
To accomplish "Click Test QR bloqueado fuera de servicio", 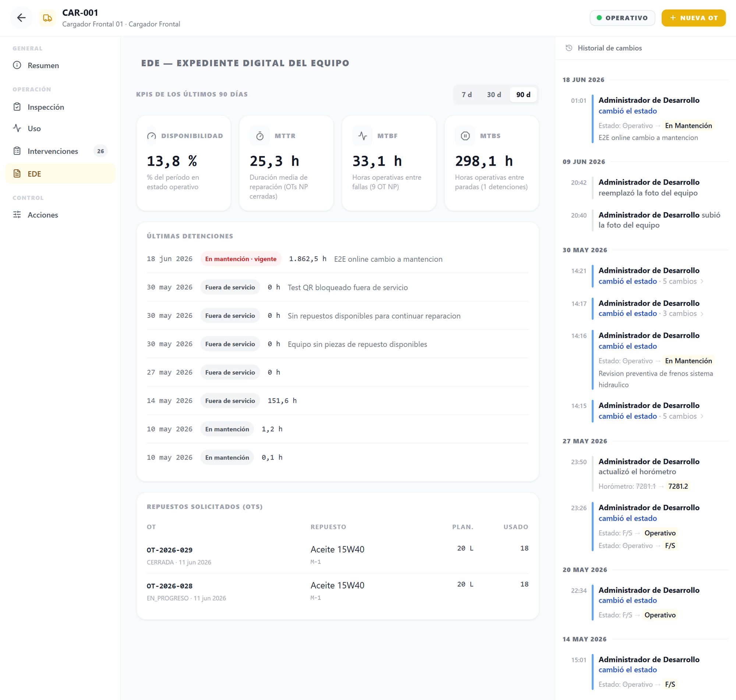I will coord(347,287).
